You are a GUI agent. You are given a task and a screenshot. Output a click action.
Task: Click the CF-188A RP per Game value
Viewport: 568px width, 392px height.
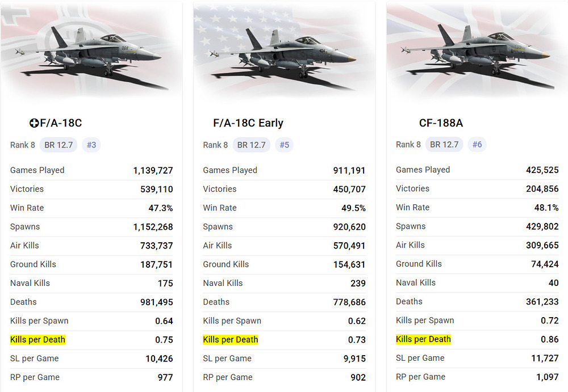click(546, 377)
